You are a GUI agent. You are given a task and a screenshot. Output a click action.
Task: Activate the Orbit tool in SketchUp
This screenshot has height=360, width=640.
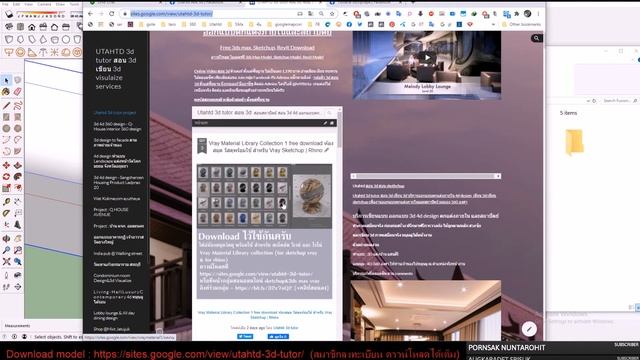(6, 238)
